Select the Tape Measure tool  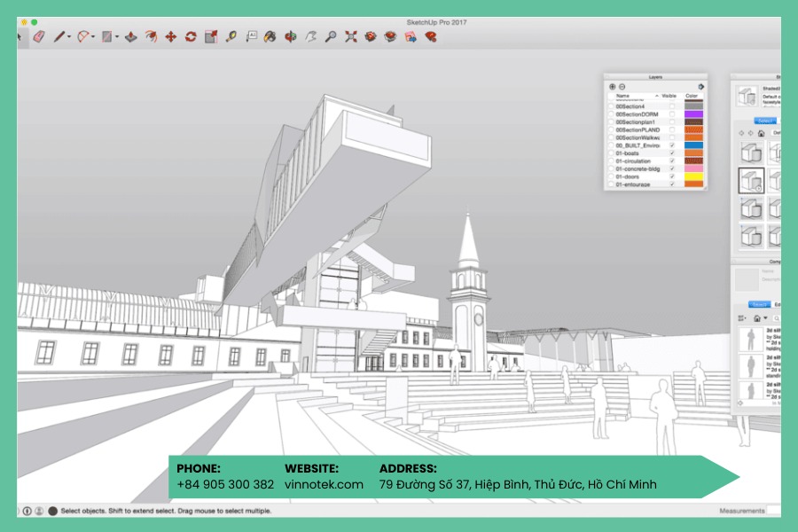coord(231,36)
